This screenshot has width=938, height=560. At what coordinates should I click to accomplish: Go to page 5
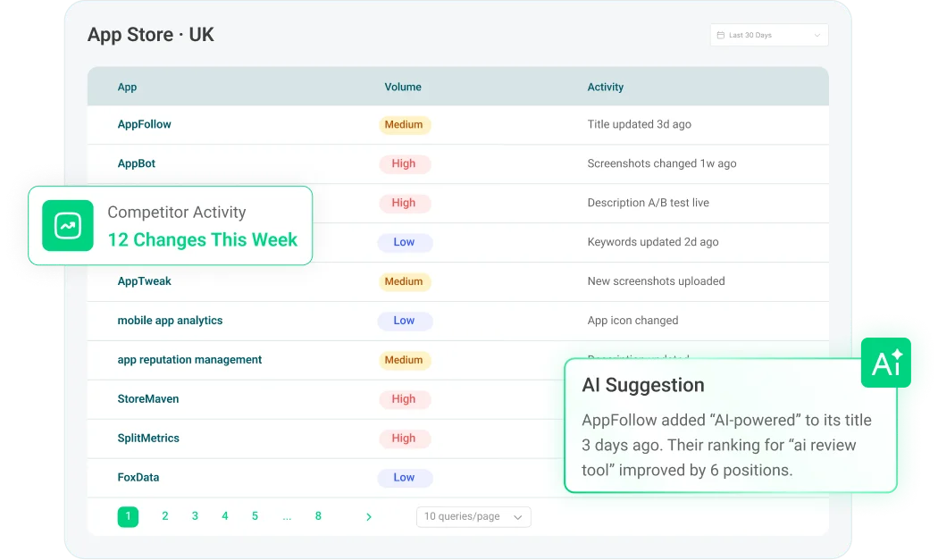255,516
